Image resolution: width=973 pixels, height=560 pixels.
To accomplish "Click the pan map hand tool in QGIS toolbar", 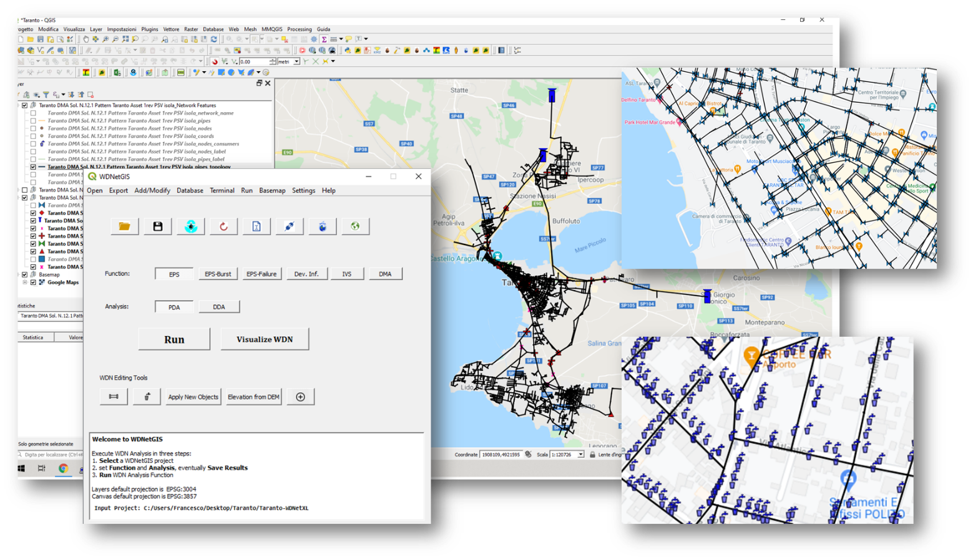I will click(x=86, y=39).
